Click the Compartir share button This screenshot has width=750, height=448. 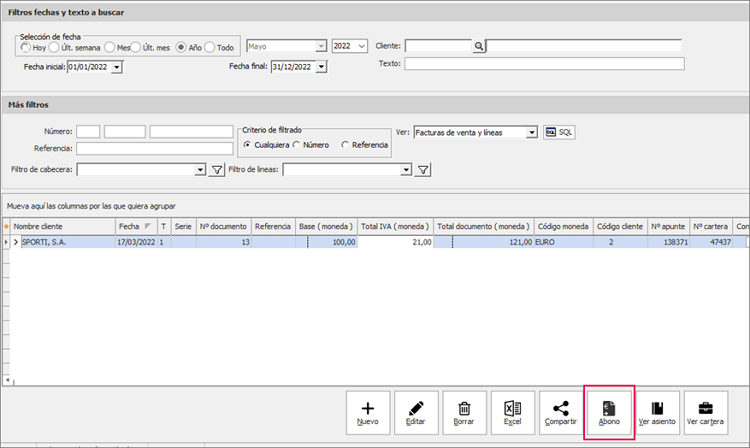[x=561, y=413]
